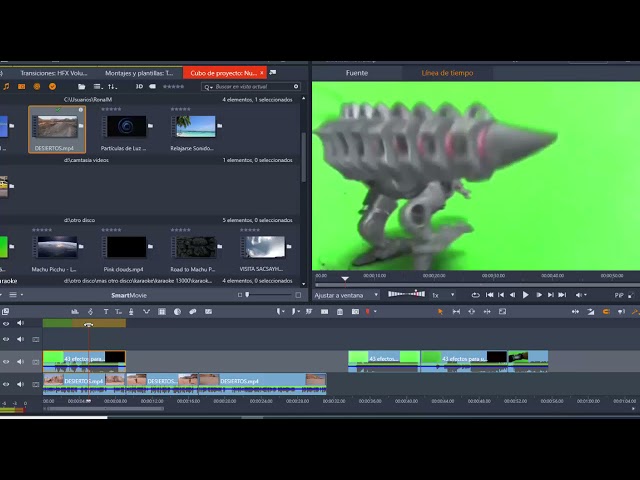
Task: Open the 3D title editor icon
Action: tap(118, 311)
